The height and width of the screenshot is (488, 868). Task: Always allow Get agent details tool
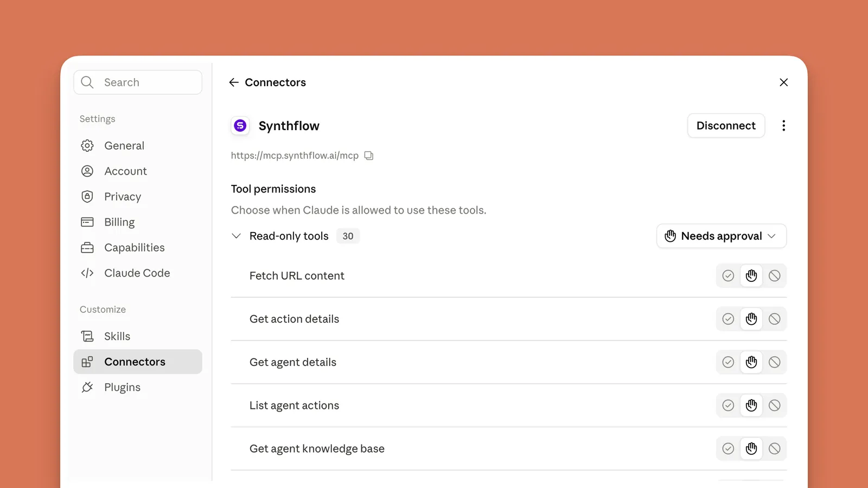click(728, 362)
